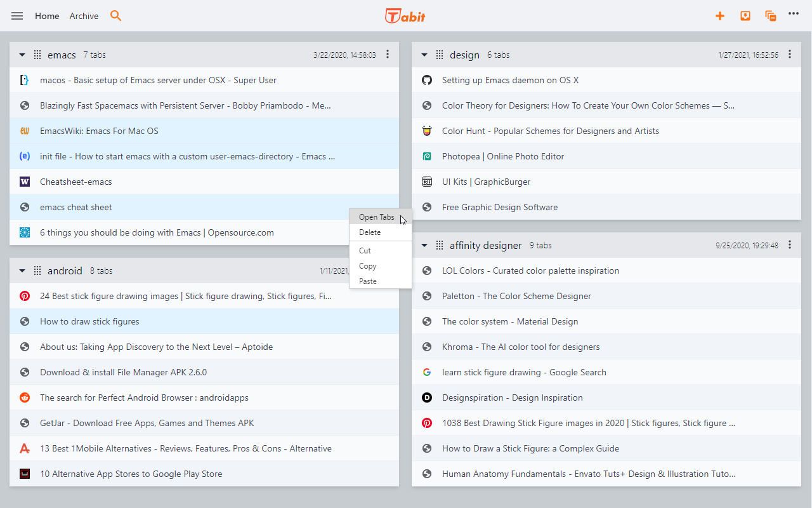
Task: Select Copy in the context menu
Action: click(367, 266)
